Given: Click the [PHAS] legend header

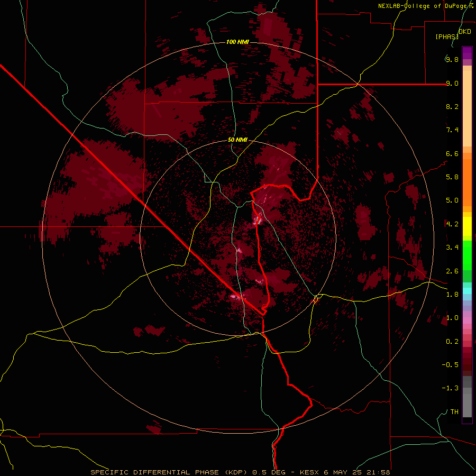Looking at the screenshot, I should 447,36.
